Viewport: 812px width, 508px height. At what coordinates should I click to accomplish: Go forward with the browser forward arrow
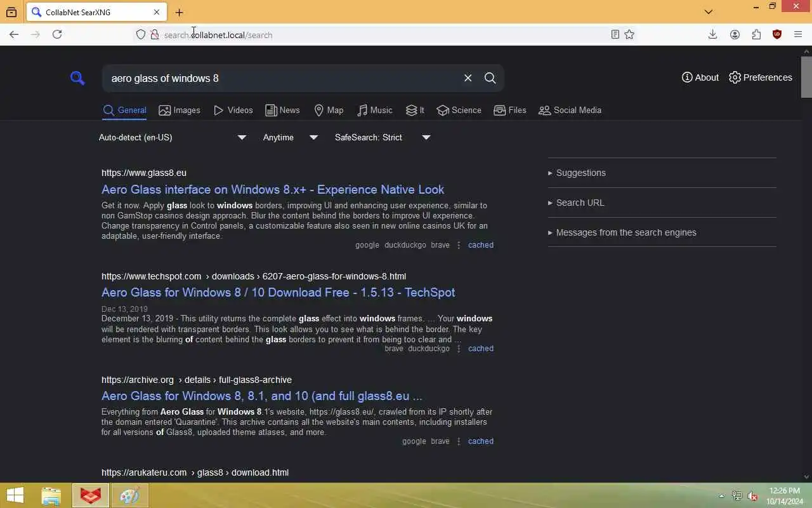coord(36,35)
